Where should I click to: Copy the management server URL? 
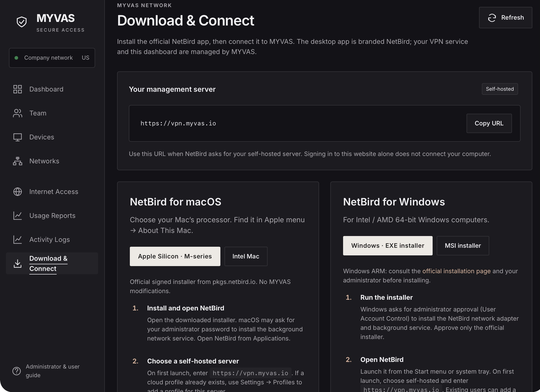point(489,123)
